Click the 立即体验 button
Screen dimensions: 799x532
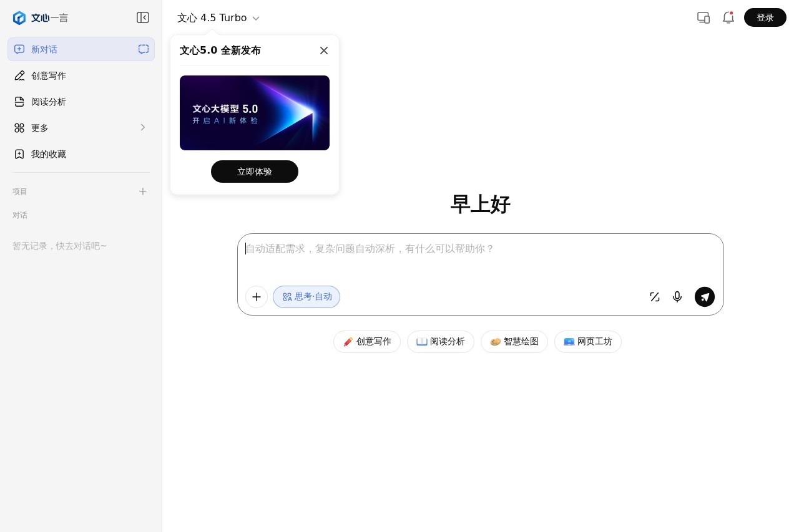coord(255,172)
